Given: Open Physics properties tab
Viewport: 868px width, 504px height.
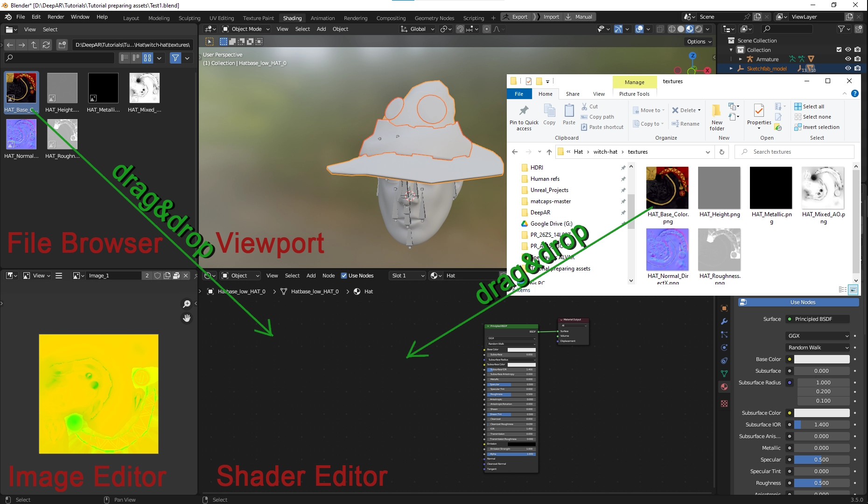Looking at the screenshot, I should pos(724,348).
